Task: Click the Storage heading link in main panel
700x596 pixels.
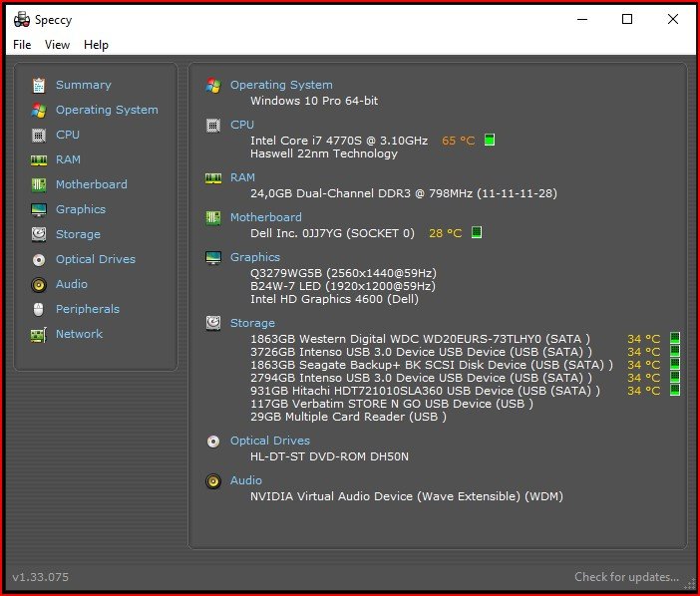Action: click(x=252, y=323)
